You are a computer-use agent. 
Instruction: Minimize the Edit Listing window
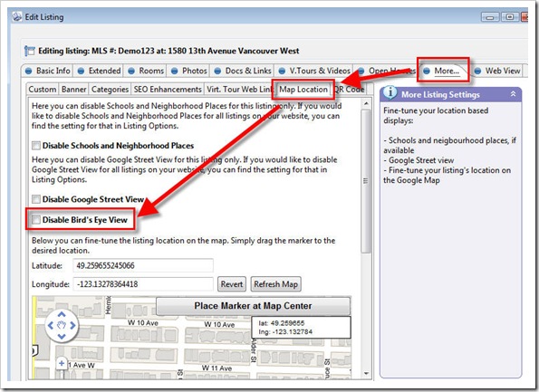tap(490, 17)
